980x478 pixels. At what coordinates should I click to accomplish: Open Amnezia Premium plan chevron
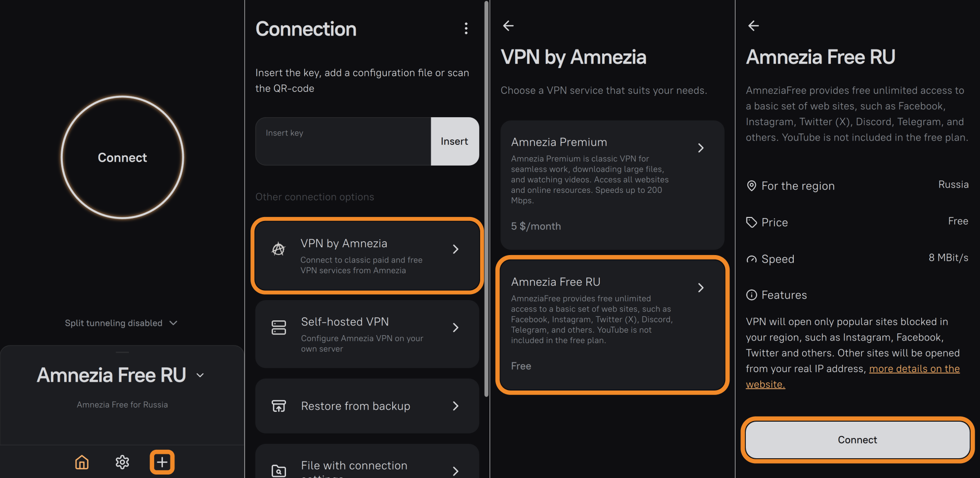[700, 148]
